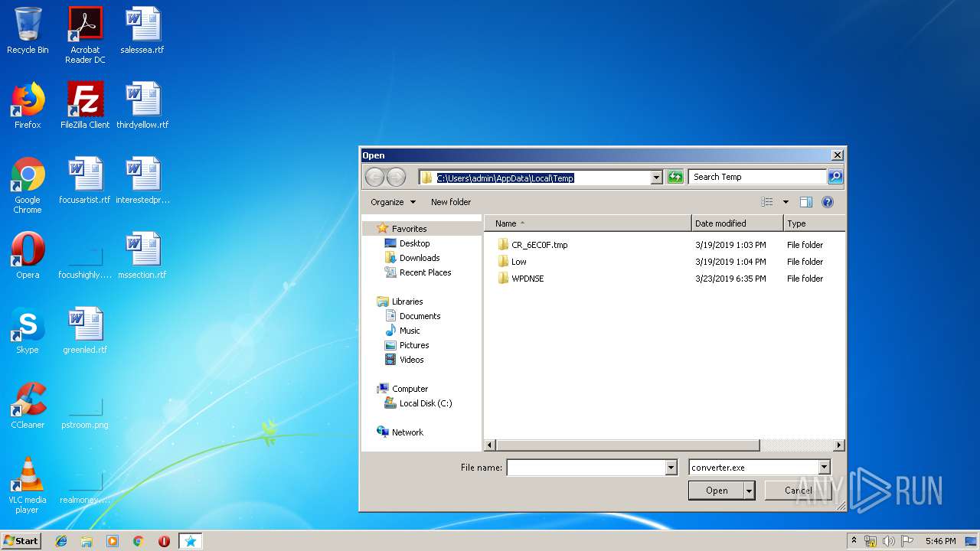980x551 pixels.
Task: Click the Open button
Action: click(x=716, y=491)
